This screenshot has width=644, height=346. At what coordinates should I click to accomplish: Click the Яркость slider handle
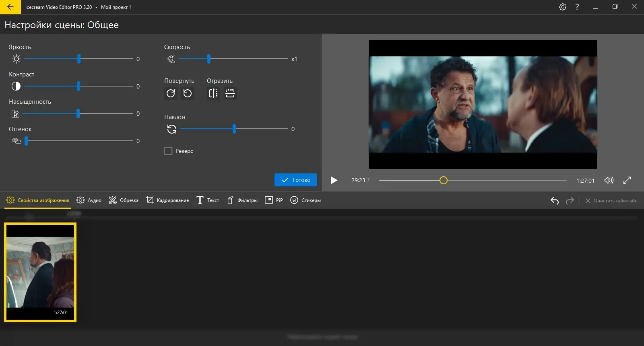click(x=79, y=59)
